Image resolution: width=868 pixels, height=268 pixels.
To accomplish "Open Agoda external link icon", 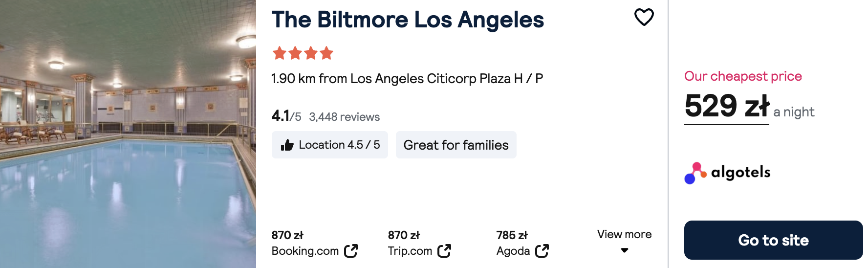I will pyautogui.click(x=542, y=251).
